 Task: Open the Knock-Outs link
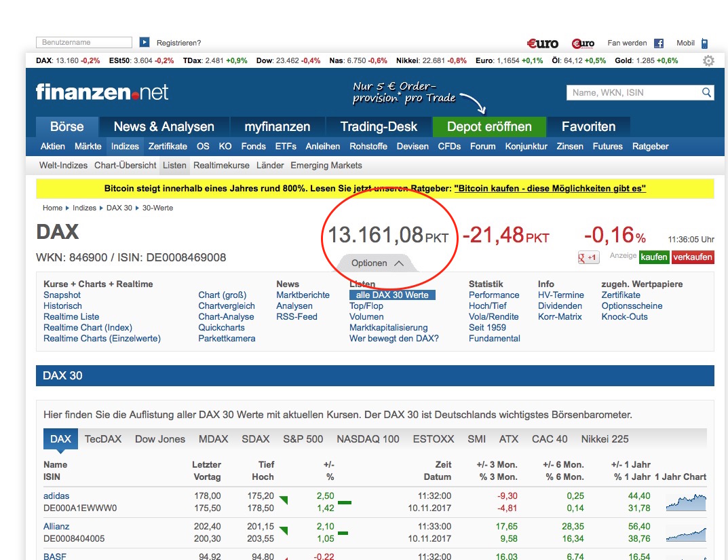click(624, 317)
